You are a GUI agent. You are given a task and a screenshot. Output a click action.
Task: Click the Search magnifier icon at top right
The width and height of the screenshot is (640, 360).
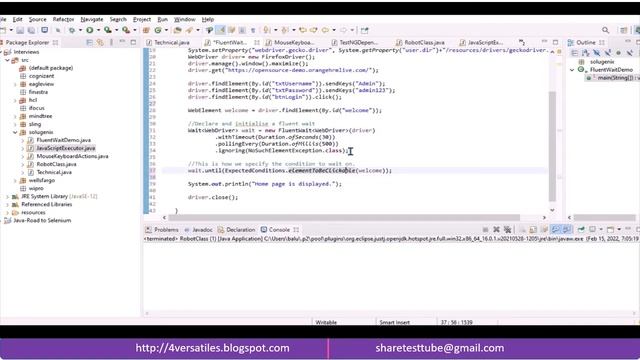click(605, 30)
